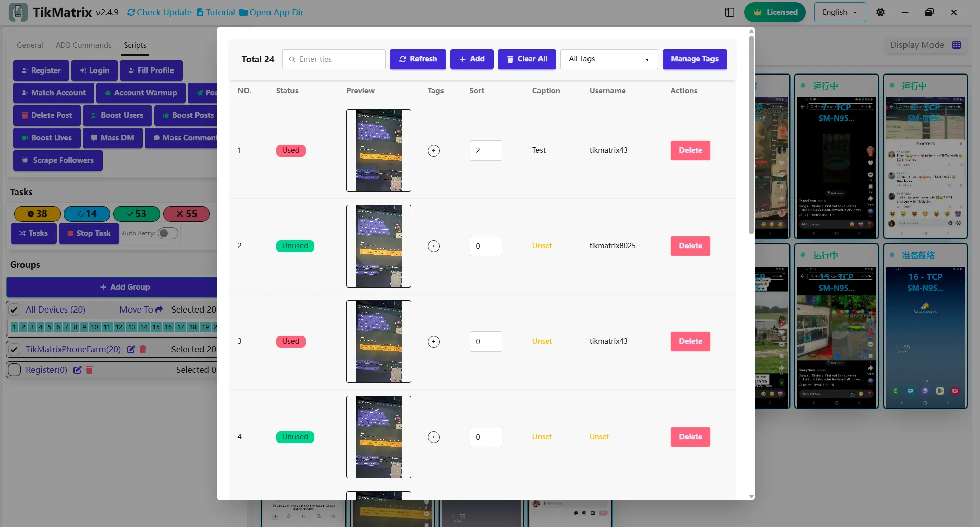Click the add-tag plus icon in row 1
980x527 pixels.
coord(433,151)
